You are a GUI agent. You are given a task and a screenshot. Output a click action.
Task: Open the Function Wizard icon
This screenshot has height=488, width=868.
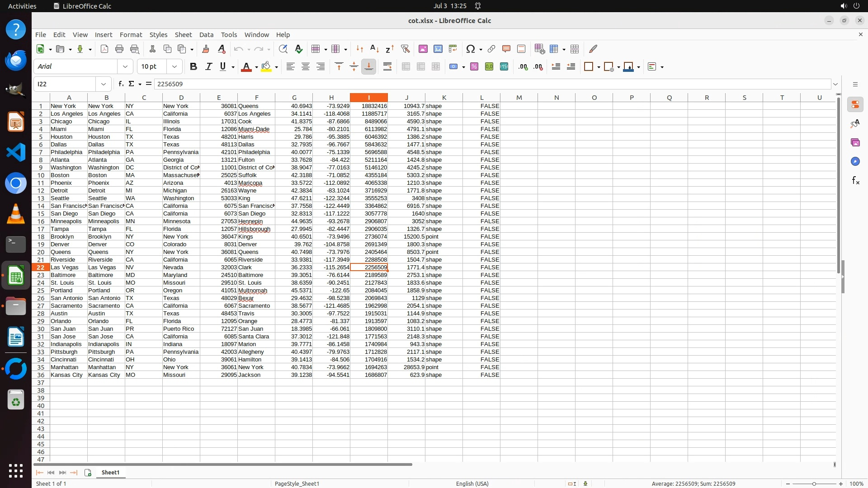[x=121, y=84]
